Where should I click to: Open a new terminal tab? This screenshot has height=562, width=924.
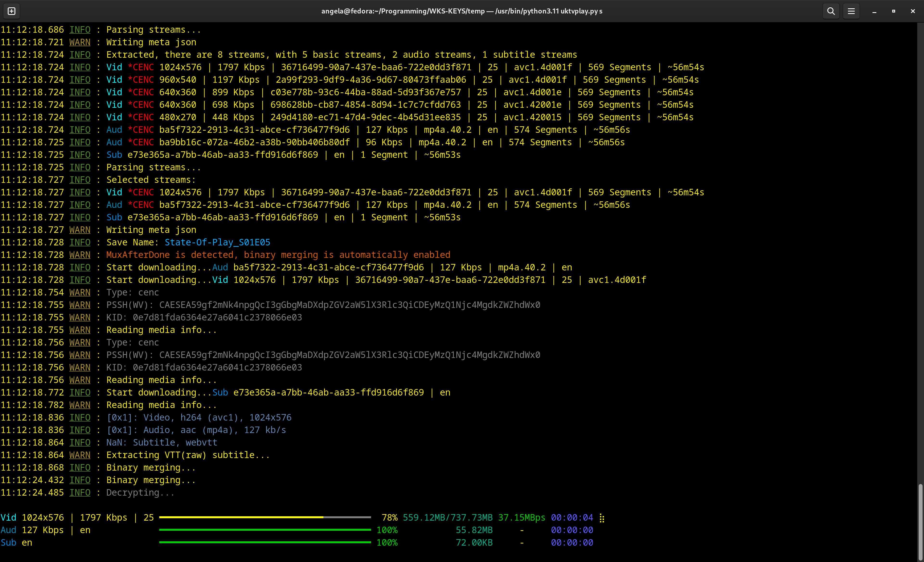12,11
